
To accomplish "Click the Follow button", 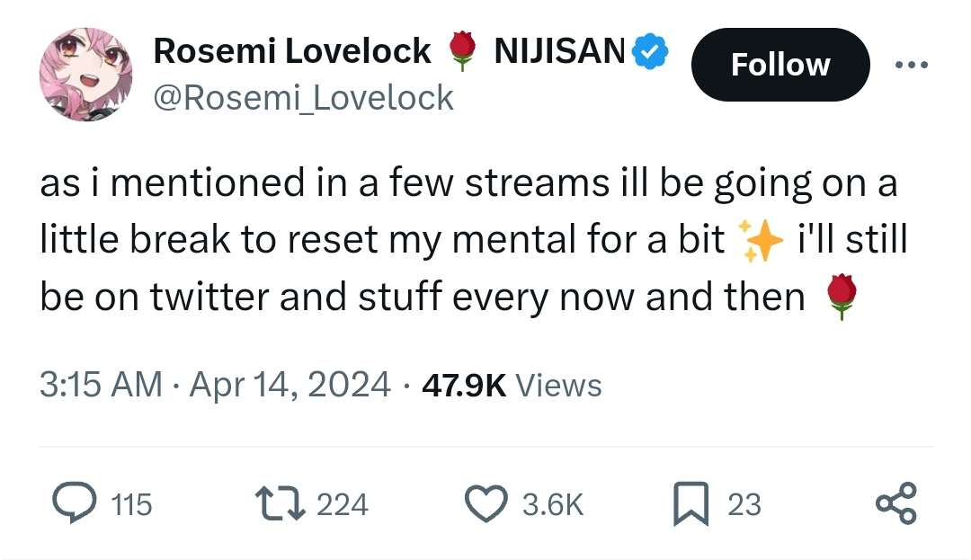I will (780, 65).
